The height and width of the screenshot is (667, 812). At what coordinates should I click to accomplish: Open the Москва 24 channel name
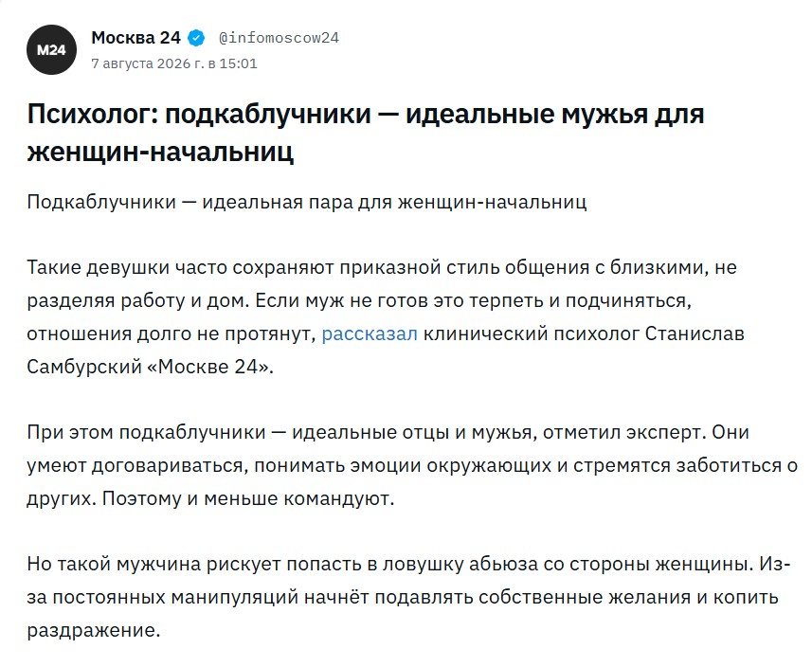click(136, 38)
